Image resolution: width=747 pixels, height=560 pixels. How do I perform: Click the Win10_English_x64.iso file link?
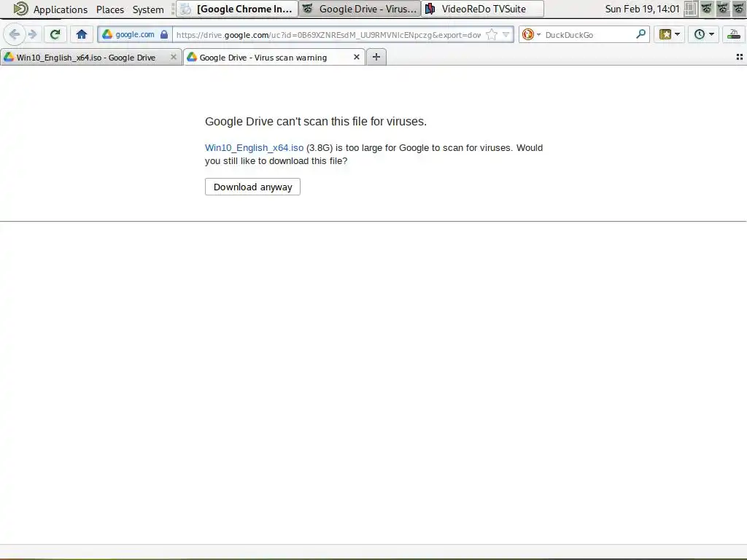[x=254, y=147]
